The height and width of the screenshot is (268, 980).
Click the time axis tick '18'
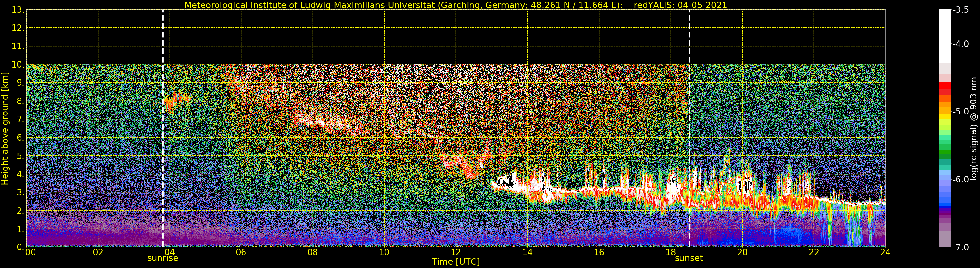(x=671, y=252)
